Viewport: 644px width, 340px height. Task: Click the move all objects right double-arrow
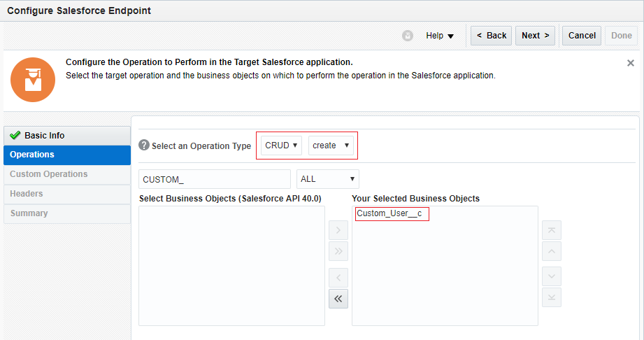pos(338,251)
